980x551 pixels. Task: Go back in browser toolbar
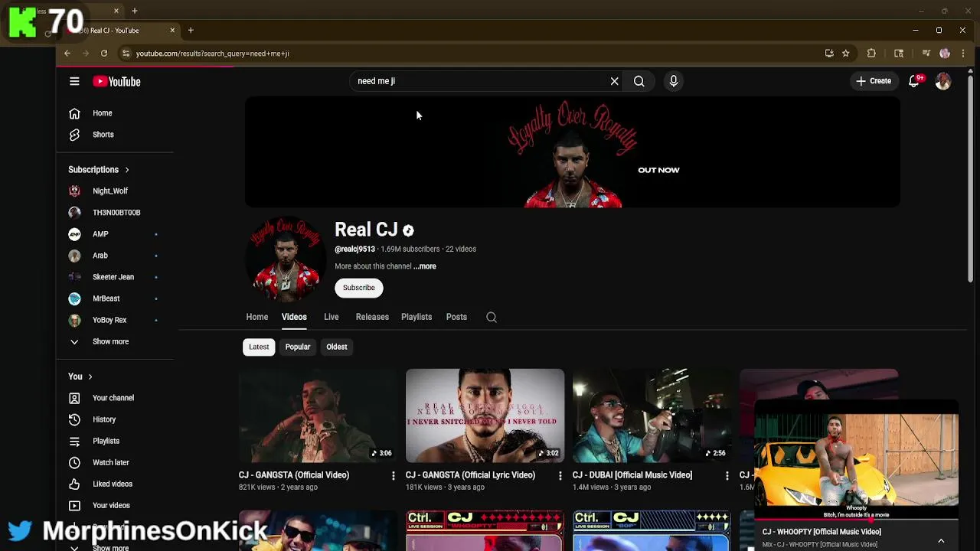(x=67, y=54)
